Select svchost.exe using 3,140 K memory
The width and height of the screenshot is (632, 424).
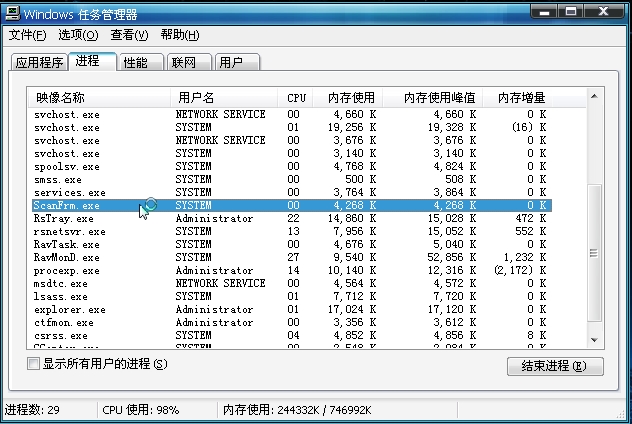(x=292, y=153)
